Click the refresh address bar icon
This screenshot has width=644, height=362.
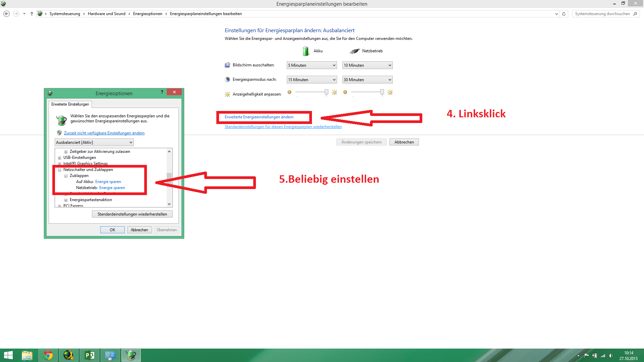(x=564, y=14)
